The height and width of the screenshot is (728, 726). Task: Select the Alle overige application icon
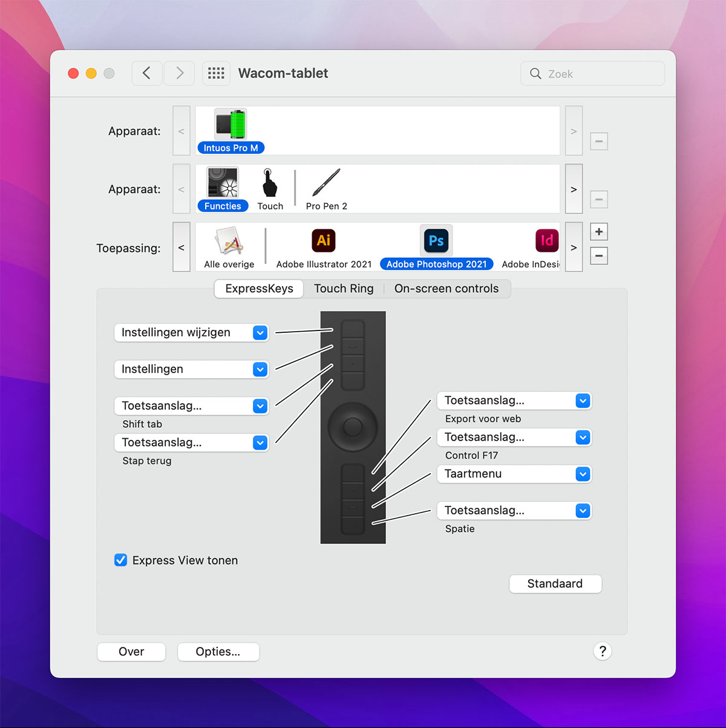point(229,241)
